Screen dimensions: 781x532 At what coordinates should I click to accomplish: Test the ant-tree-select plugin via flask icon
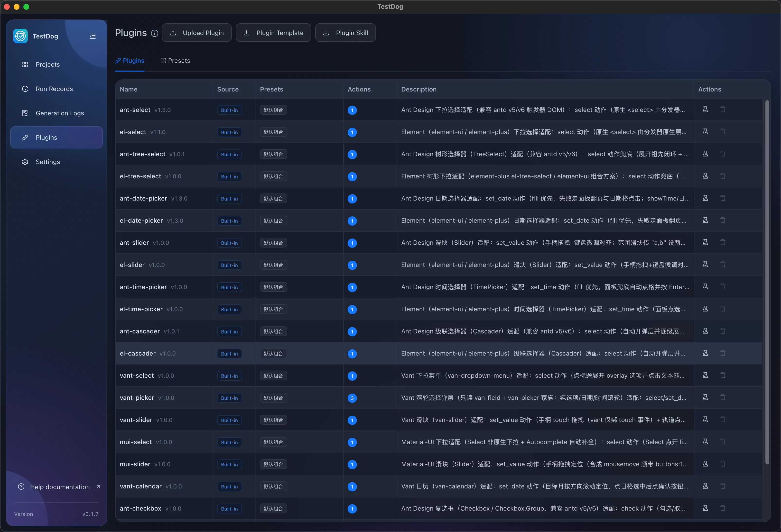[705, 154]
